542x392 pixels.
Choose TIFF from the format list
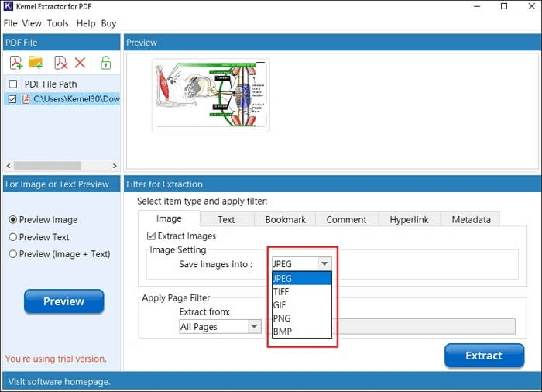[301, 291]
